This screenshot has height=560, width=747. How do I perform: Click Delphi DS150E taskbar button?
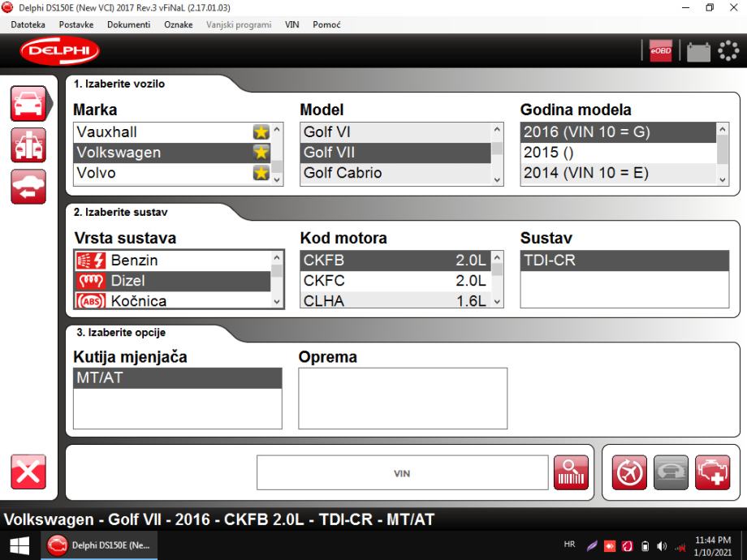coord(99,545)
